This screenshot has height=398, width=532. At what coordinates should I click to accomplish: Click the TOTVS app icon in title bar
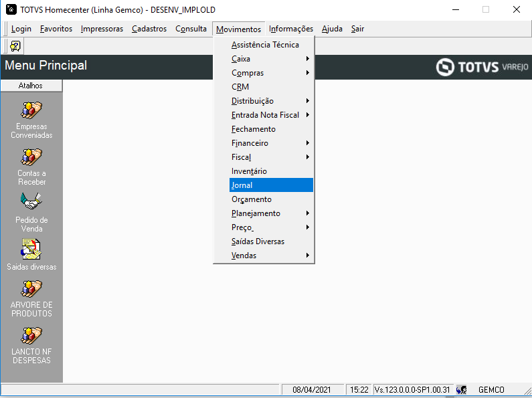[x=11, y=9]
